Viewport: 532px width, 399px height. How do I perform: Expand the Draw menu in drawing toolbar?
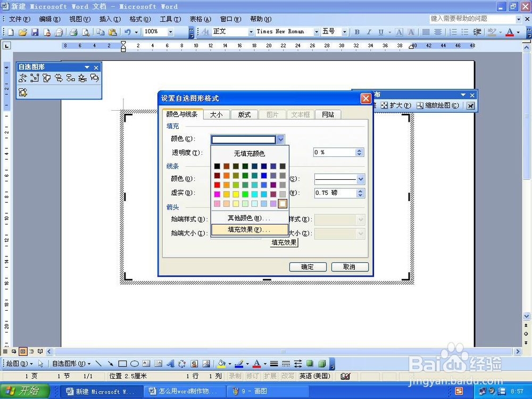point(20,364)
